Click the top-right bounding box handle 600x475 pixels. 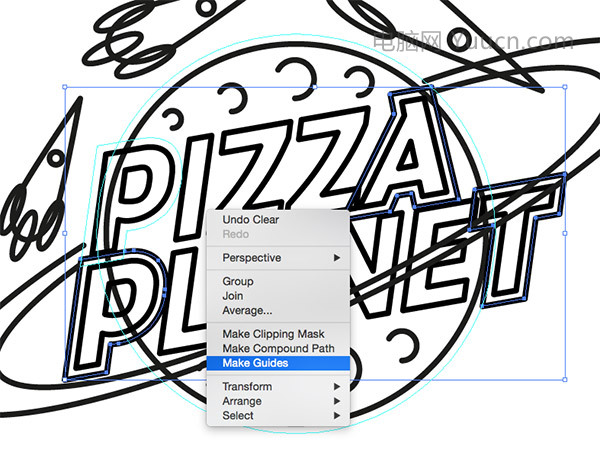[565, 87]
